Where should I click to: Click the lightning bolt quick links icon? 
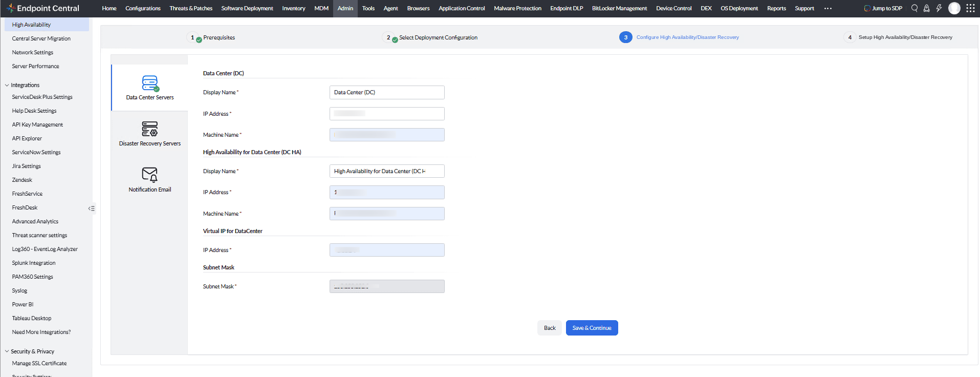(x=939, y=8)
